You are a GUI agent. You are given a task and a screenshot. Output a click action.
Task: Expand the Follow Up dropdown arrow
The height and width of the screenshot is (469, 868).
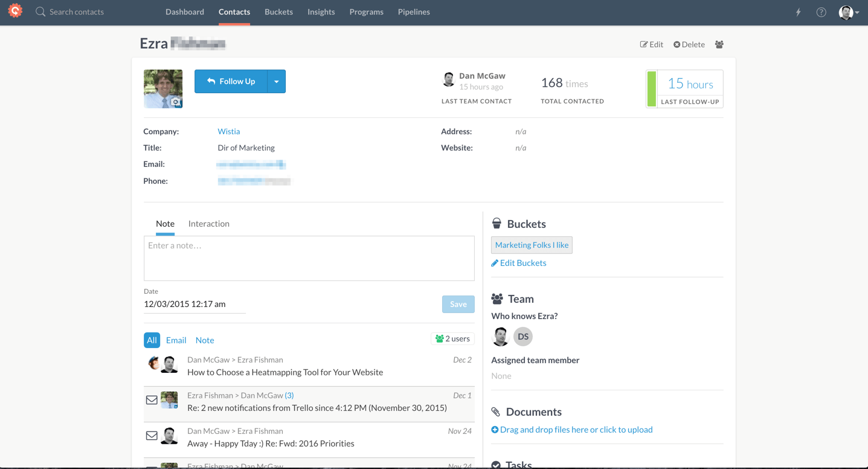click(277, 82)
